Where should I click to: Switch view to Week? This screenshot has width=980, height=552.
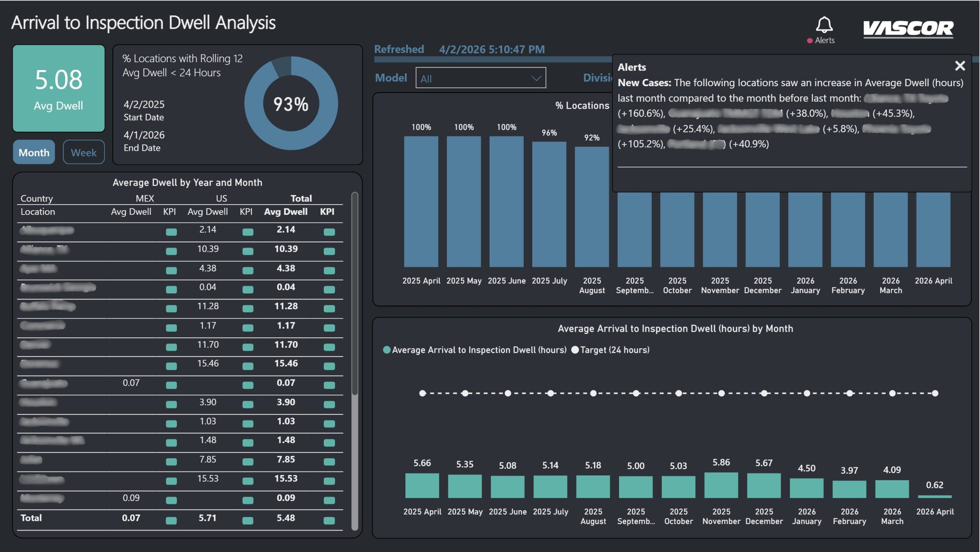tap(83, 152)
